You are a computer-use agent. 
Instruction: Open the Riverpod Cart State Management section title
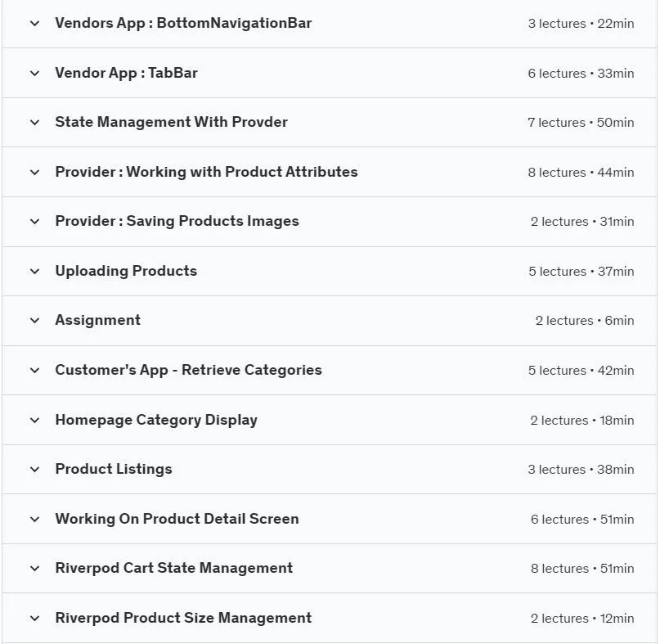click(x=174, y=568)
